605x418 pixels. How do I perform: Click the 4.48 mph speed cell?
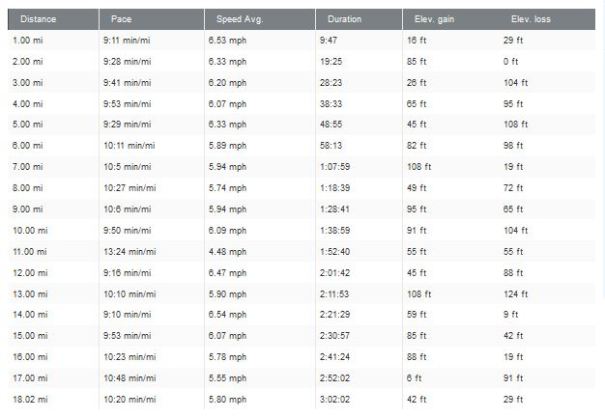[x=231, y=251]
